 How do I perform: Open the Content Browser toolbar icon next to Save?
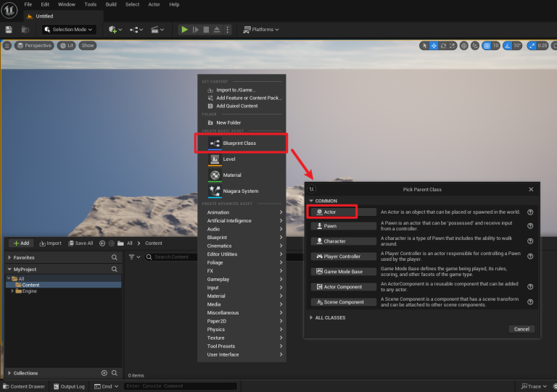click(x=25, y=30)
